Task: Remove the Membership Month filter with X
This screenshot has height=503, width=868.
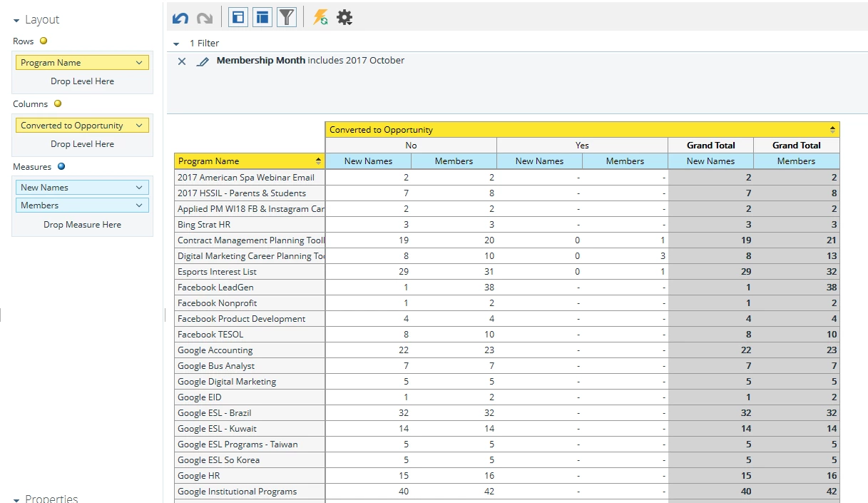Action: (x=182, y=61)
